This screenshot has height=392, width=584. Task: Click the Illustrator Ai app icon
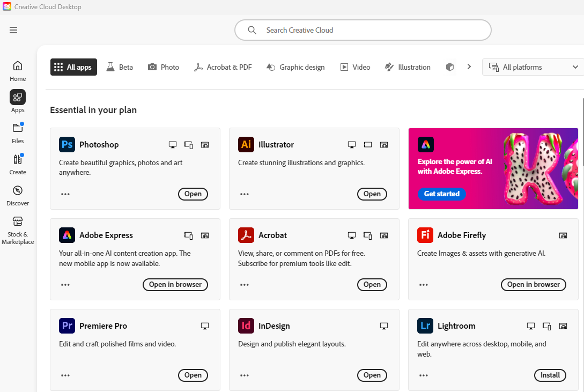[x=246, y=144]
